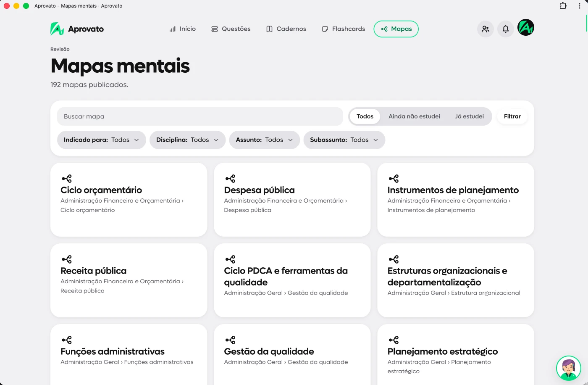Click the Despesa pública mind map icon
Screen dimensions: 588x385
(x=230, y=179)
